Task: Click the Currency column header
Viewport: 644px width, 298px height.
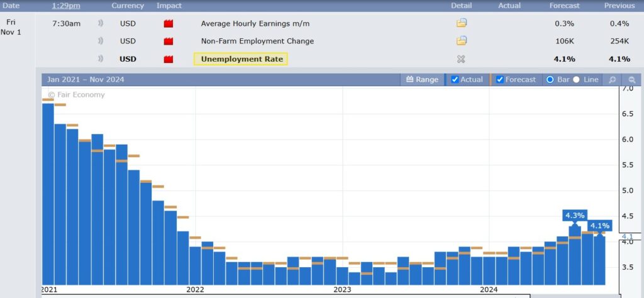Action: [128, 6]
